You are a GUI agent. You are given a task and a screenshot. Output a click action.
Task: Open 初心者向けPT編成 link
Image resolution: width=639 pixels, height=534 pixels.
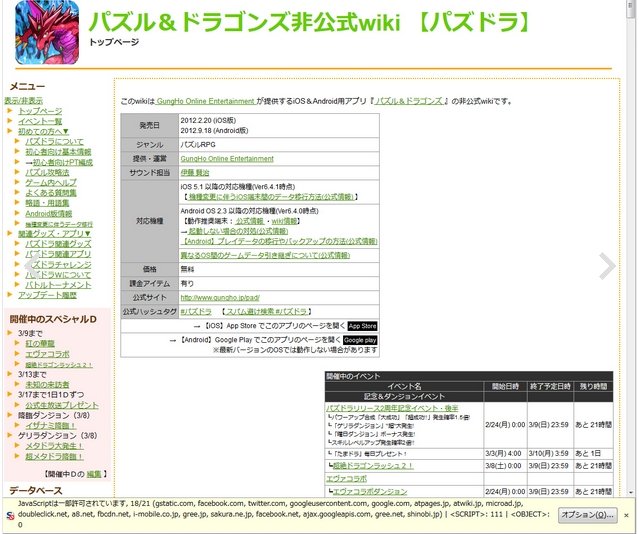[63, 162]
